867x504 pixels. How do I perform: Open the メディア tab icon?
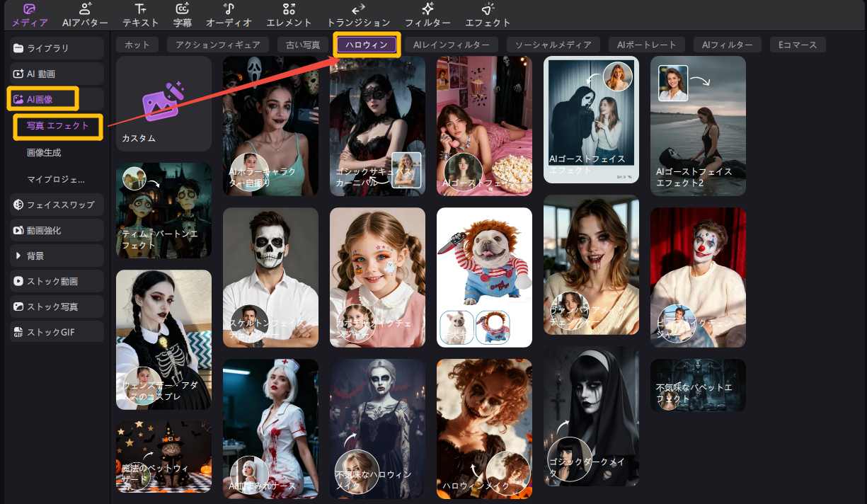coord(30,10)
